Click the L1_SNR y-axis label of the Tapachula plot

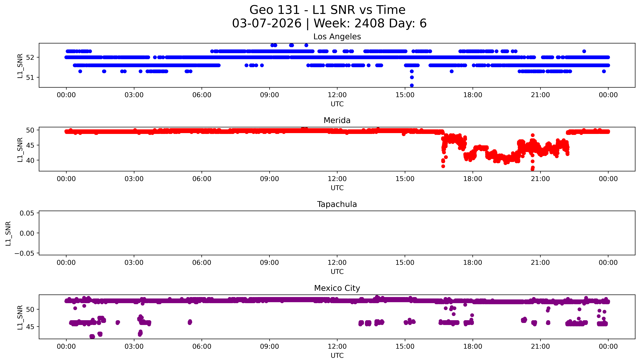pyautogui.click(x=8, y=233)
